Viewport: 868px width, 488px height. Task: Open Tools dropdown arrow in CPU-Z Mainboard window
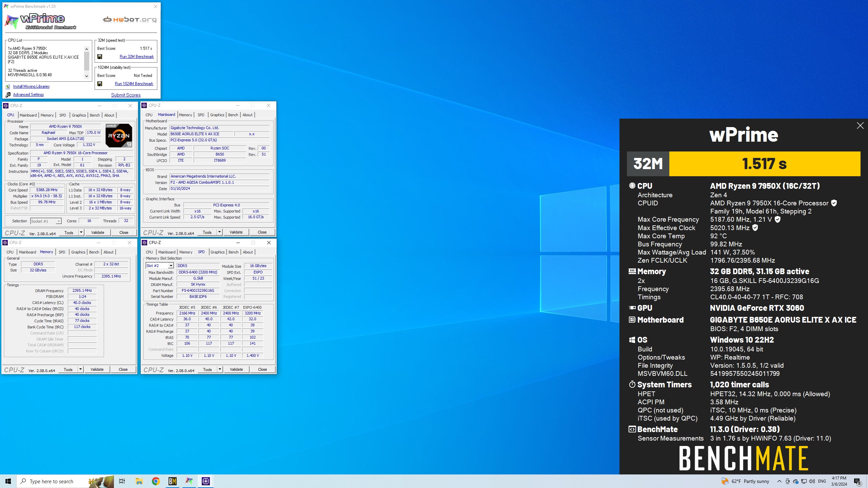click(219, 232)
